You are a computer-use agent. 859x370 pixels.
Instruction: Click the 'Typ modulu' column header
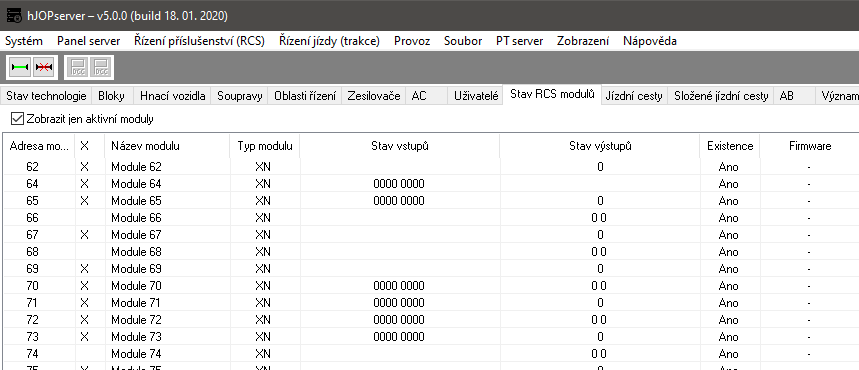[265, 146]
